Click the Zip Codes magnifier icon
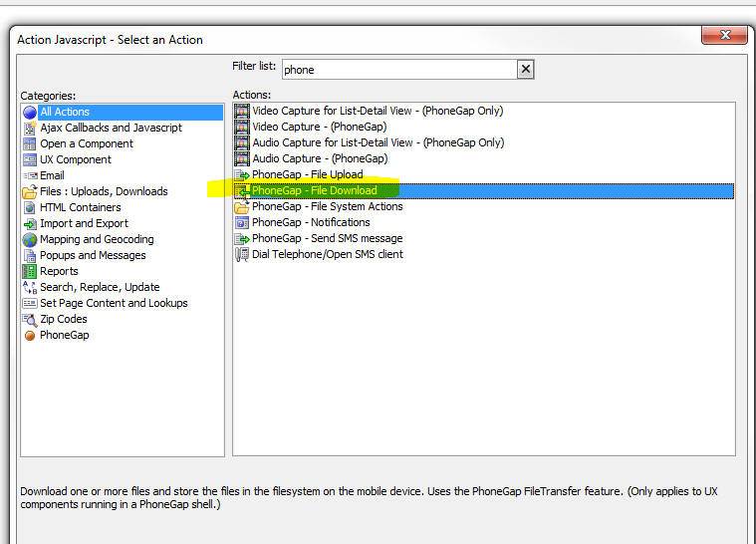The image size is (756, 544). click(x=30, y=319)
